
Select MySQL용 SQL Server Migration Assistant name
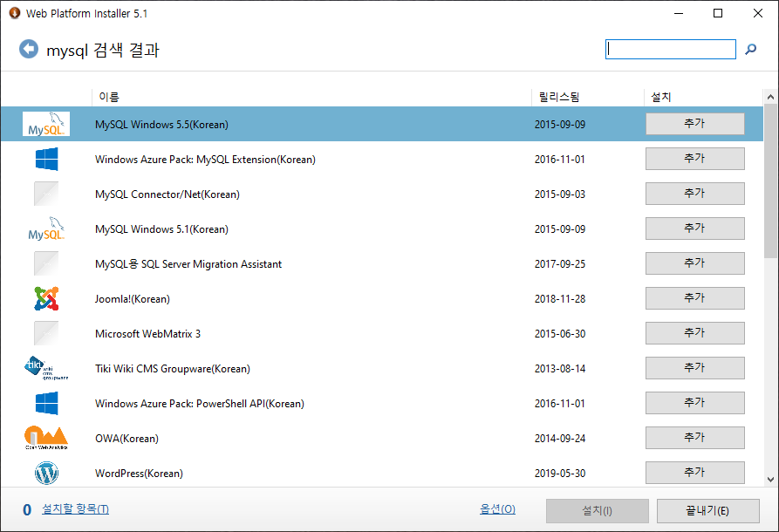[x=188, y=263]
